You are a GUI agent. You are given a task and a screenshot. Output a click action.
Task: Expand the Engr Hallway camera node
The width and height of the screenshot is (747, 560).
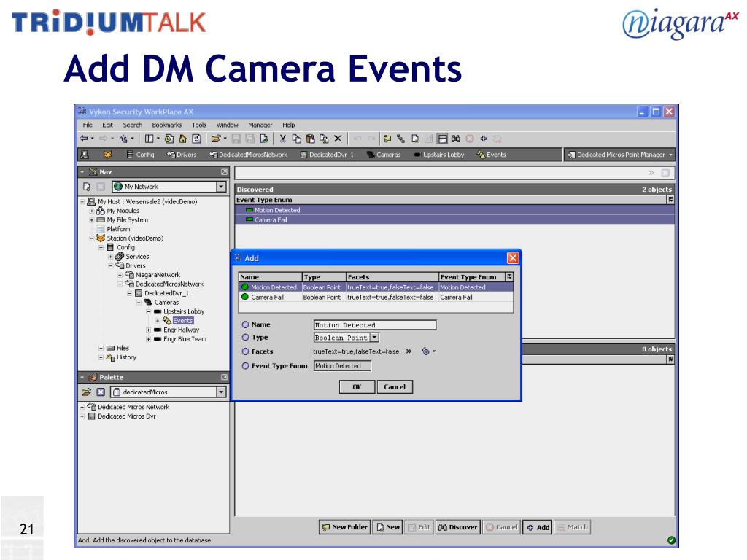tap(148, 330)
